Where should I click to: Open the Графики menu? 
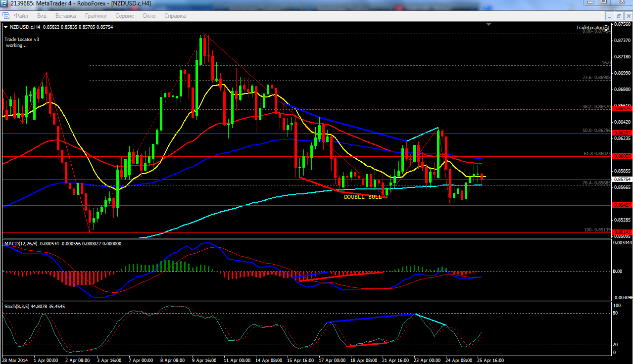(95, 16)
